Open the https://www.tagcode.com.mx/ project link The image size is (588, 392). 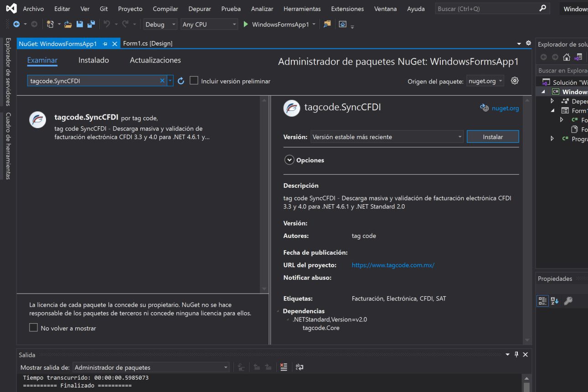coord(393,265)
